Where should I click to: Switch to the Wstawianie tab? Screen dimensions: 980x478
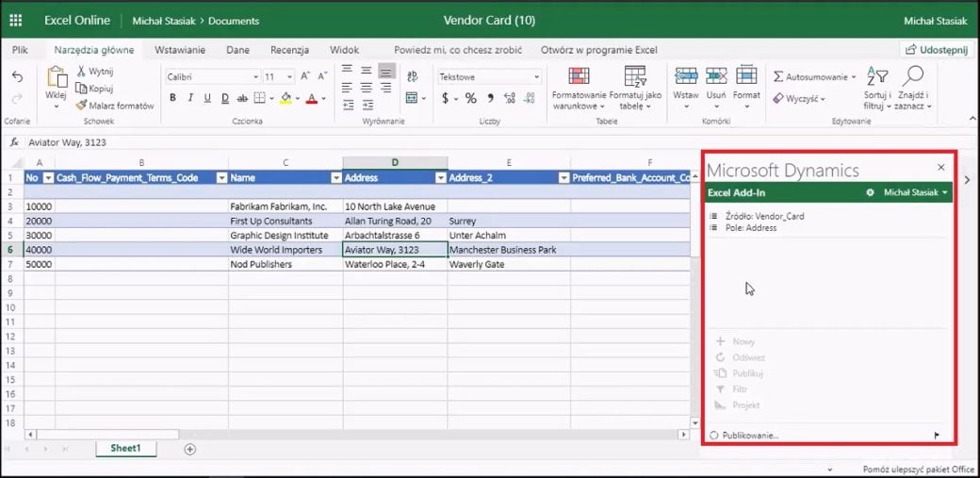coord(180,50)
